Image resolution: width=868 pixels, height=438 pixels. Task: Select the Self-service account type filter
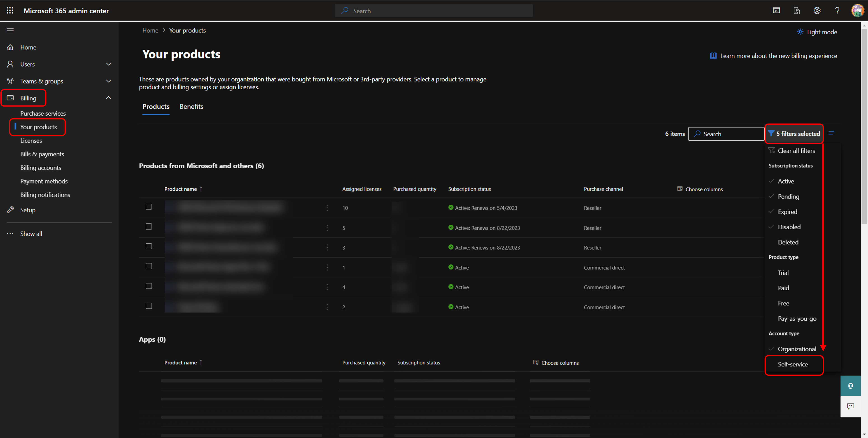click(793, 364)
